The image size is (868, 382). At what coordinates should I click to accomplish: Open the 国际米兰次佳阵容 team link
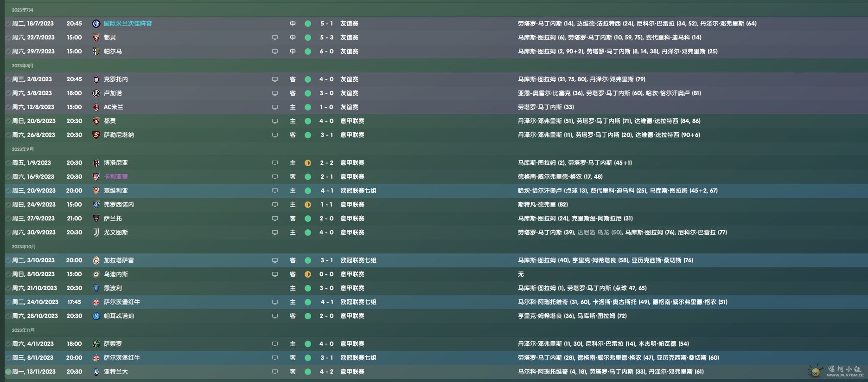tap(128, 24)
